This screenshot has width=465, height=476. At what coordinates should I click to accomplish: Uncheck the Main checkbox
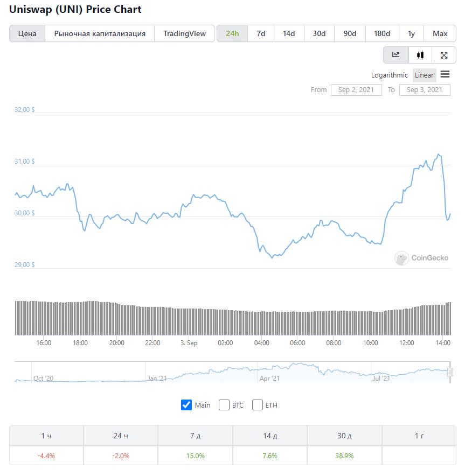(x=186, y=405)
